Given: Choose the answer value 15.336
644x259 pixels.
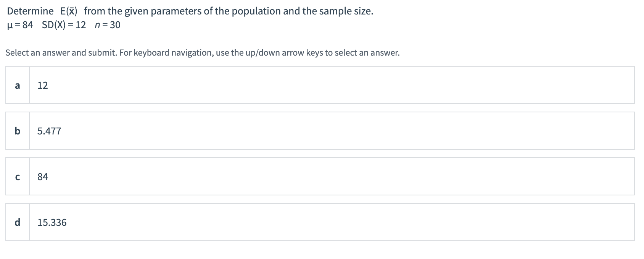Looking at the screenshot, I should 52,222.
